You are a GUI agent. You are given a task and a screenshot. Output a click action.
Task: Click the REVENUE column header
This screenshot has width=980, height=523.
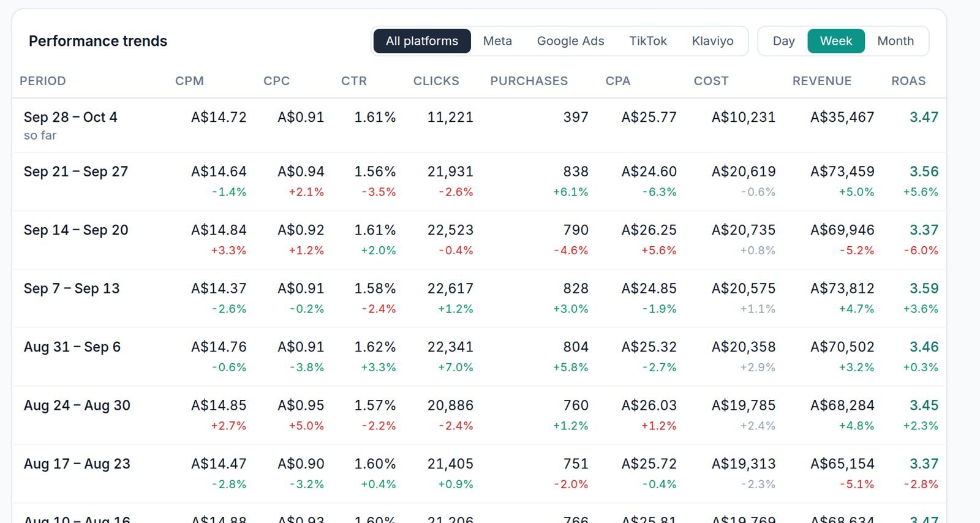tap(822, 81)
